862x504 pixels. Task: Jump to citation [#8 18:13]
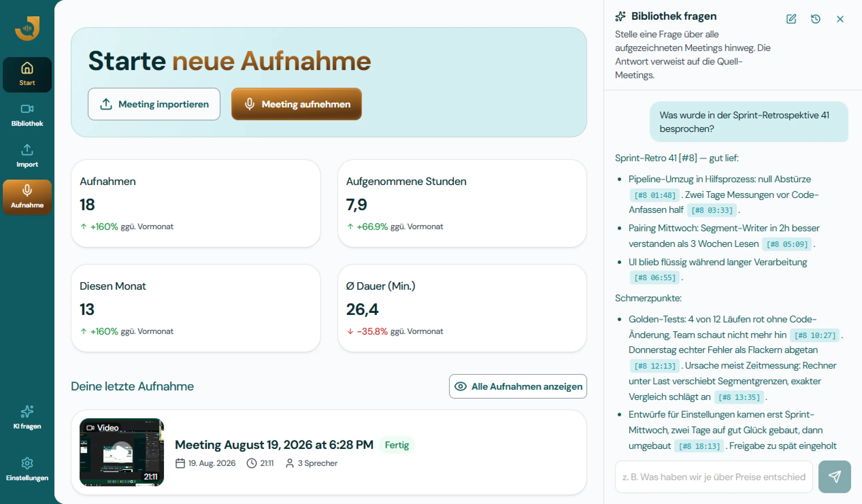pos(699,446)
